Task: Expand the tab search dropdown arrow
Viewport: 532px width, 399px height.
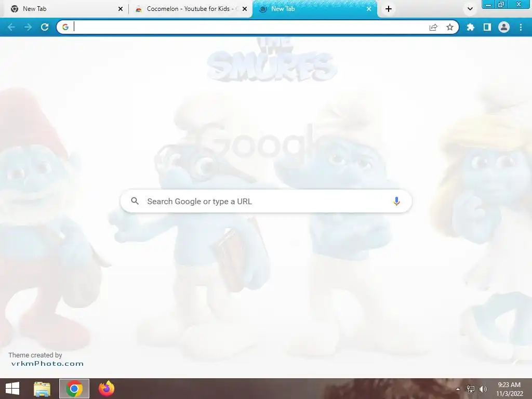Action: click(x=470, y=9)
